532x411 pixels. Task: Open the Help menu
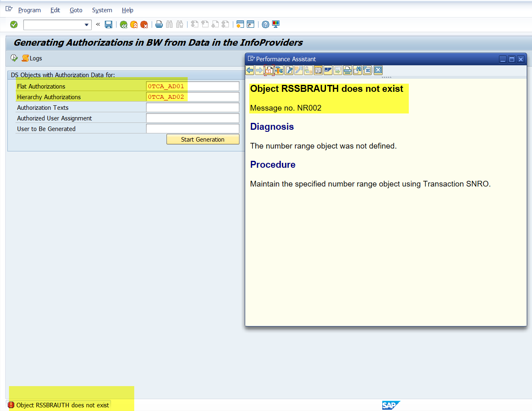127,10
